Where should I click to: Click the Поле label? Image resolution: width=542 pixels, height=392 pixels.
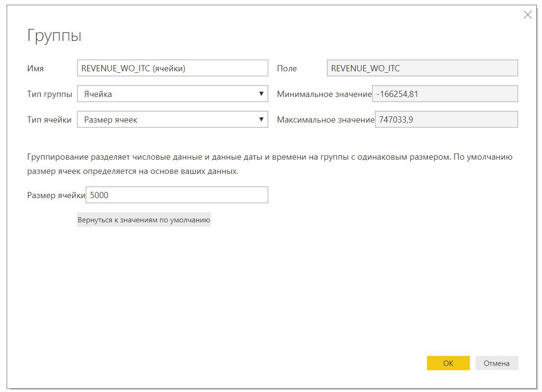[287, 68]
